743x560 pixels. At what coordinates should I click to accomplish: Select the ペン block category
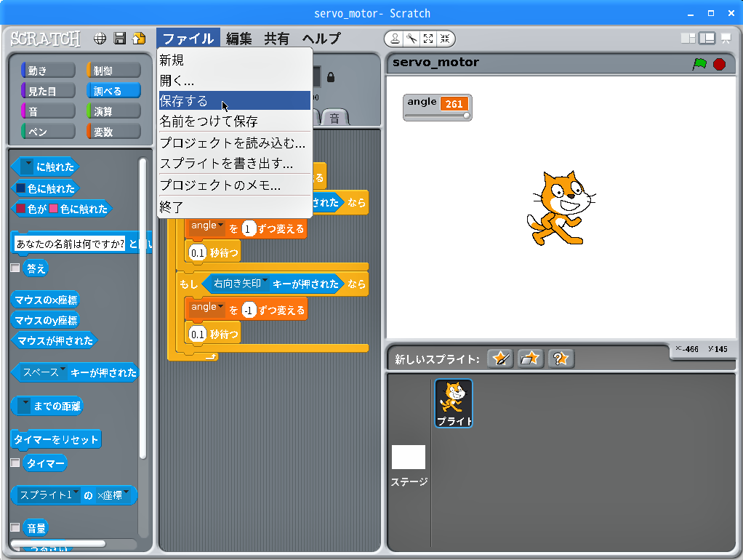(x=48, y=132)
